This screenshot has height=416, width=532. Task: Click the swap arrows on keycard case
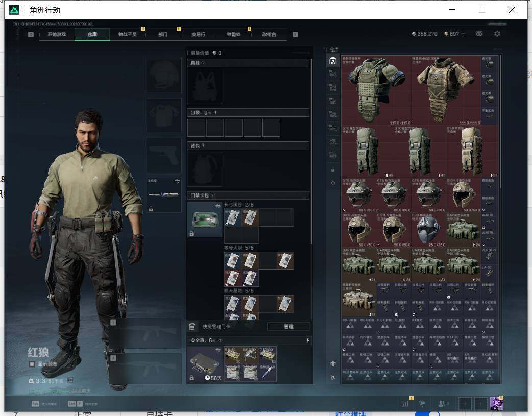click(x=217, y=206)
